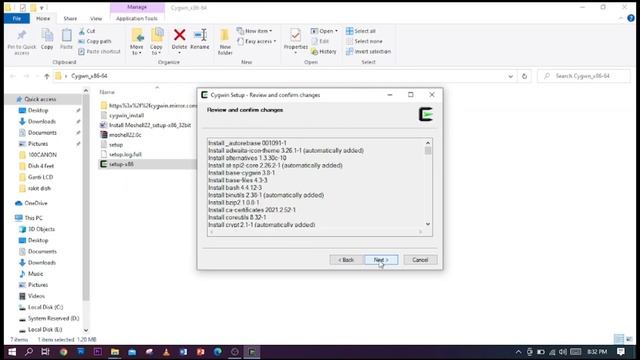The width and height of the screenshot is (640, 360).
Task: Click the Up one level arrow
Action: point(47,76)
